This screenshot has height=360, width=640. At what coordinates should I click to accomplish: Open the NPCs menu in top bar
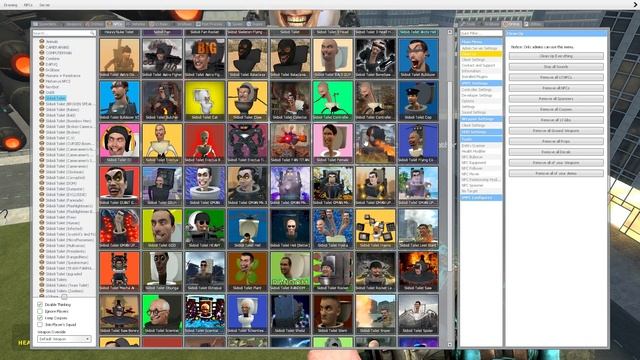[28, 5]
